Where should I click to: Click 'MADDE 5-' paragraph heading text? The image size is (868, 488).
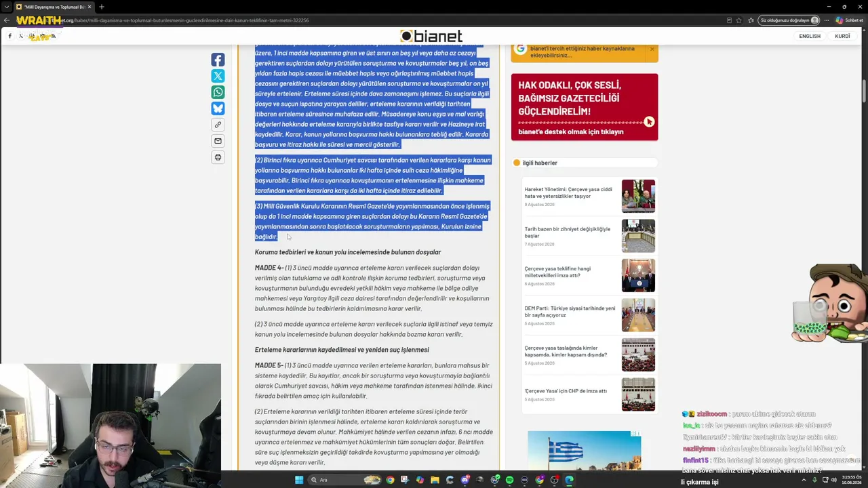click(x=269, y=365)
